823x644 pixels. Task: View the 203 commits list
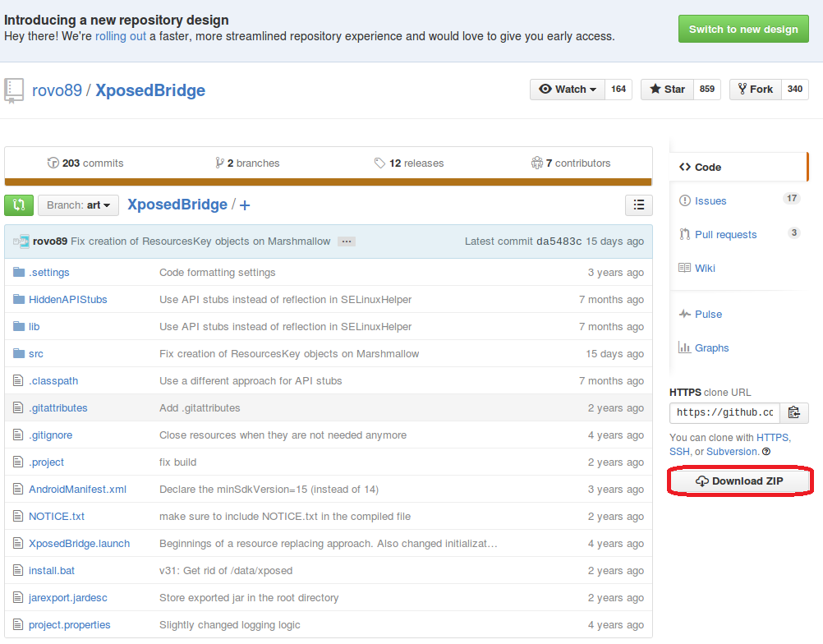[85, 163]
